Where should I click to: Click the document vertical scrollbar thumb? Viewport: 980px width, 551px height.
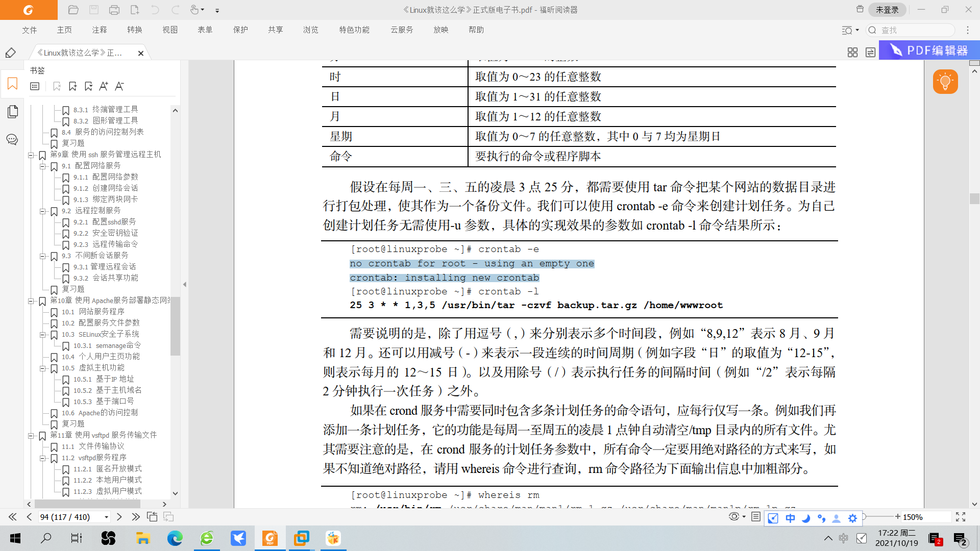click(974, 198)
